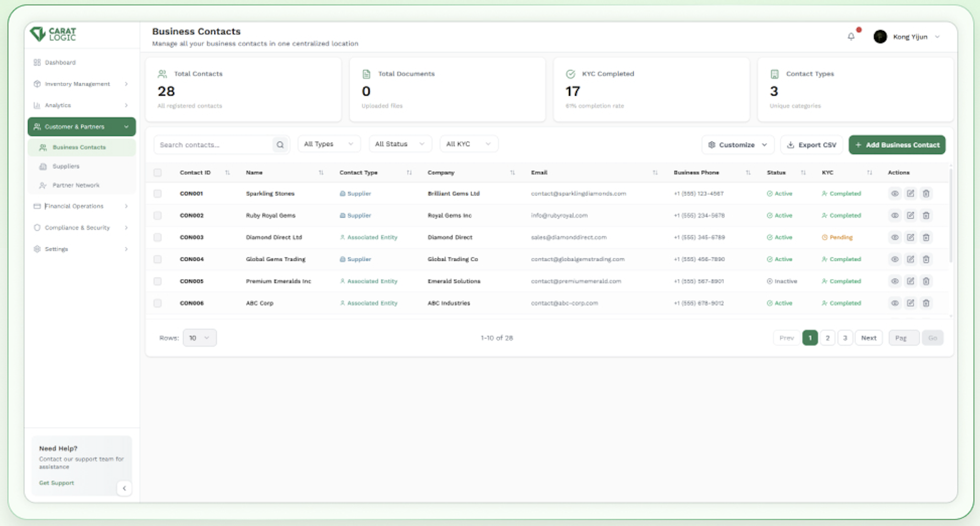Viewport: 980px width, 526px height.
Task: Open the All Status filter dropdown
Action: coord(400,144)
